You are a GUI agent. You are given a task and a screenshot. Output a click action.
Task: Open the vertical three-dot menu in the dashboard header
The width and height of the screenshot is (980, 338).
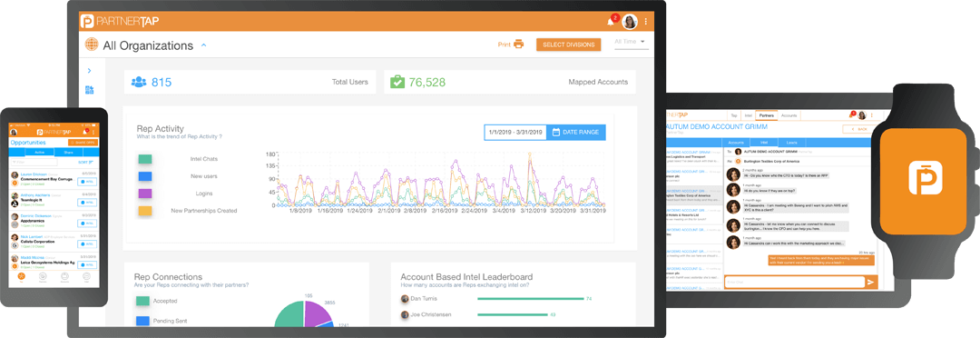point(646,22)
